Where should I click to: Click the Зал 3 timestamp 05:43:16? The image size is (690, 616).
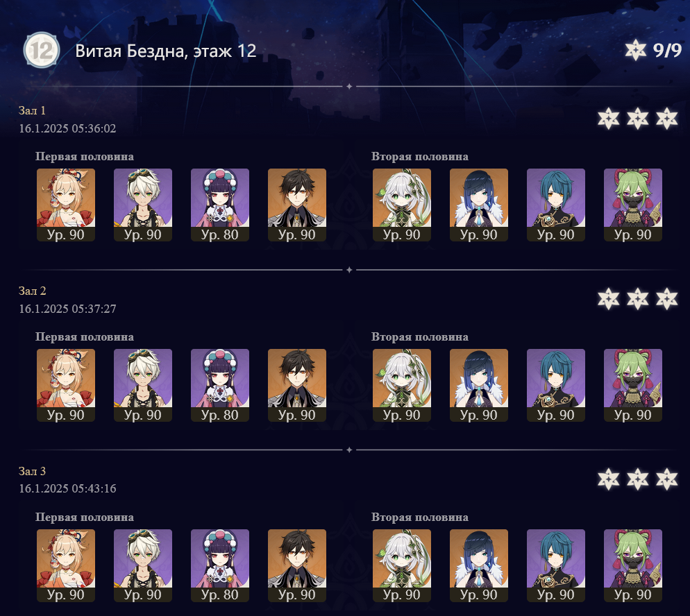(x=94, y=488)
